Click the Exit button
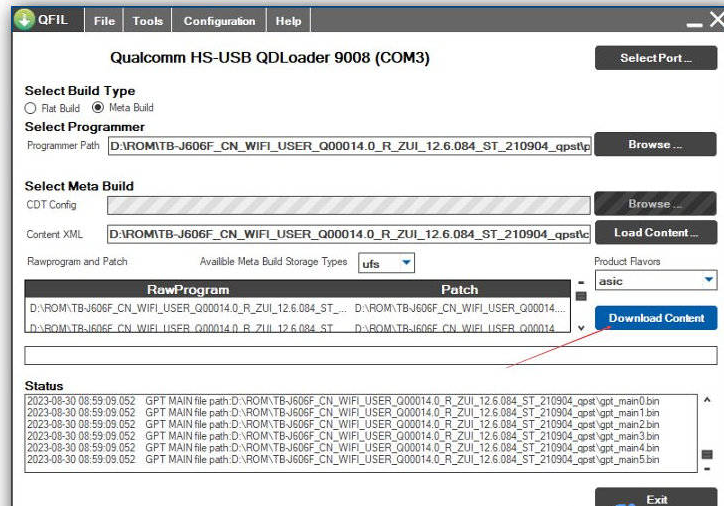Viewport: 724px width, 506px height. pos(656,497)
